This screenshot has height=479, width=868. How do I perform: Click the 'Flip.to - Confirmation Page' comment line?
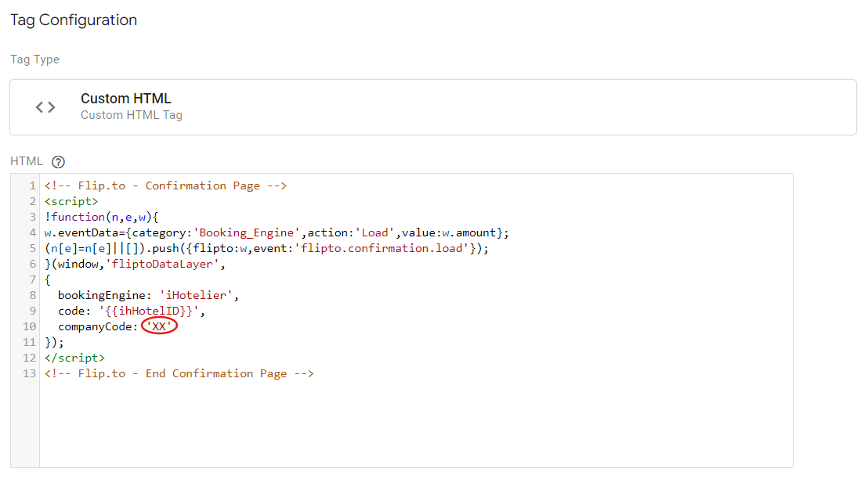point(165,185)
